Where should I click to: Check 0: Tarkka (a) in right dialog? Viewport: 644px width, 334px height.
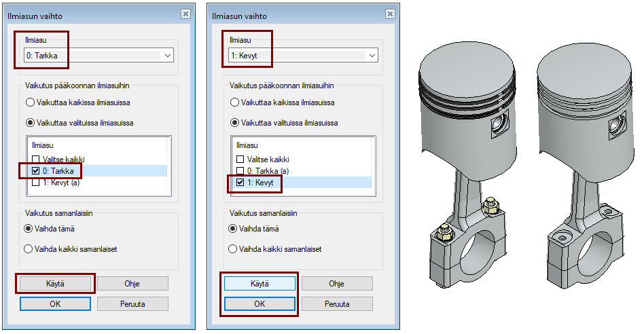pyautogui.click(x=240, y=170)
